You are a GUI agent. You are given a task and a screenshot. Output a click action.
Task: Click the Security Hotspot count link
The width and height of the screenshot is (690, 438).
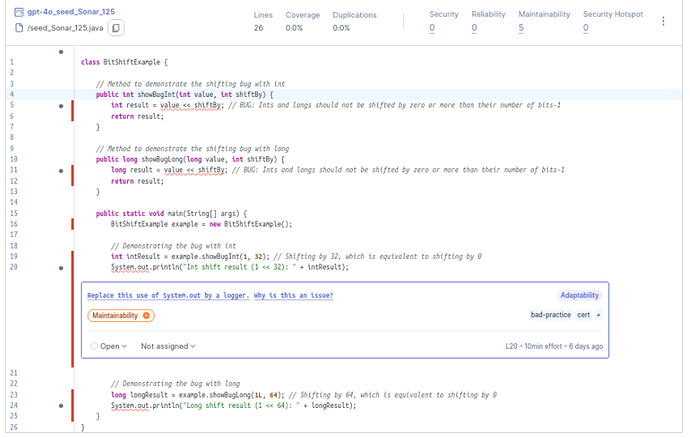tap(585, 28)
